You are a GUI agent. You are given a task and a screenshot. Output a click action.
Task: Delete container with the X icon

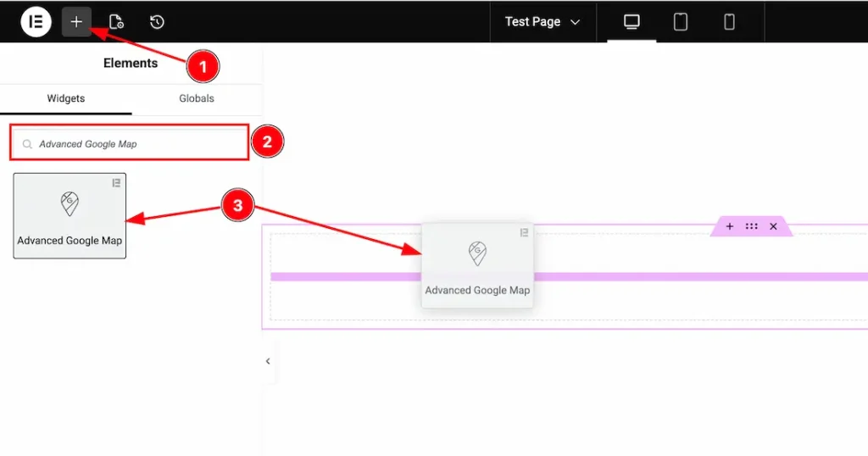[x=773, y=226]
